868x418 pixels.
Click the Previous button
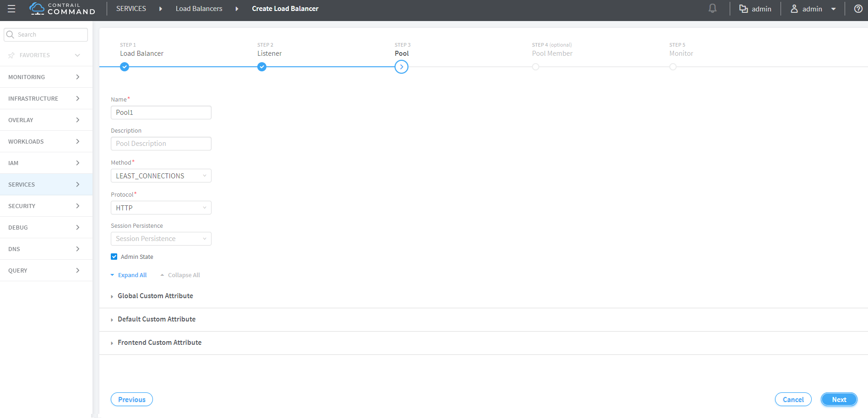(x=132, y=399)
